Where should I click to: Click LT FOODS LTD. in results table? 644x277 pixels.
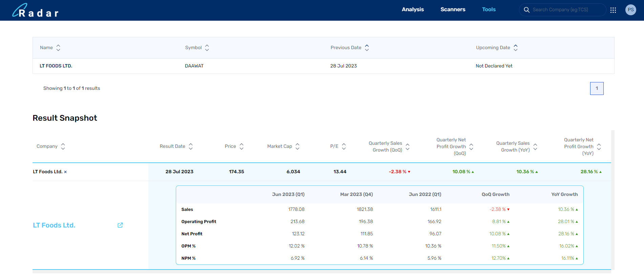pyautogui.click(x=56, y=66)
